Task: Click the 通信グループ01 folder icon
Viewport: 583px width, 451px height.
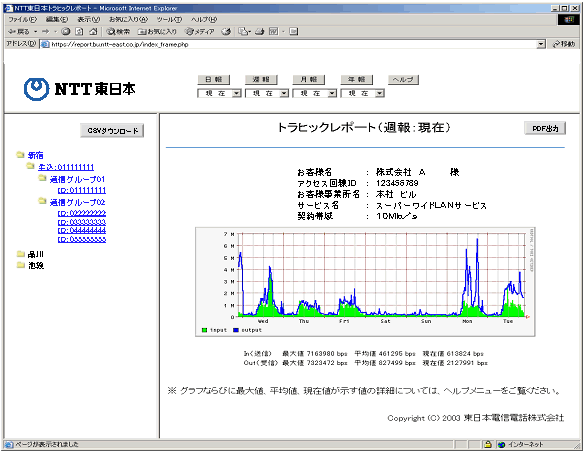Action: (42, 178)
